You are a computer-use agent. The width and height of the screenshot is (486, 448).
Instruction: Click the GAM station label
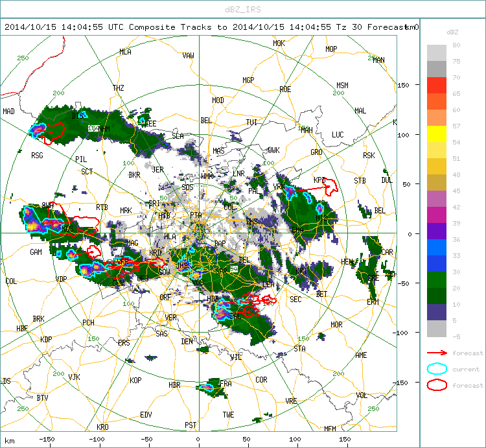[x=36, y=252]
